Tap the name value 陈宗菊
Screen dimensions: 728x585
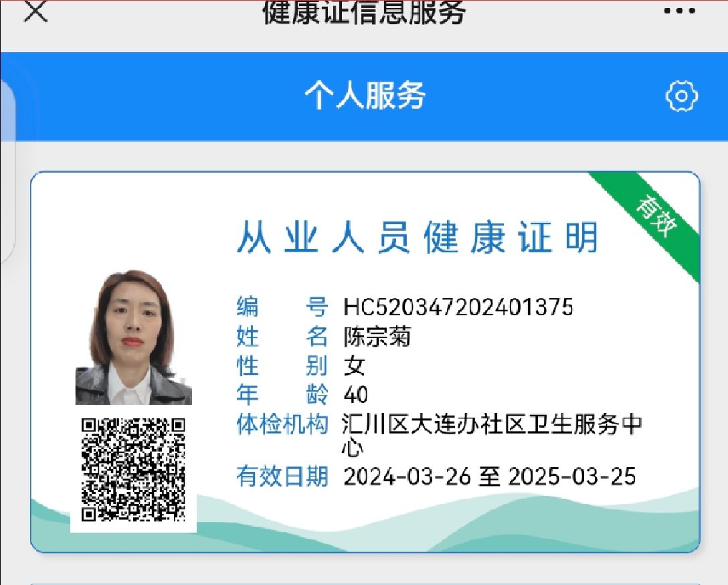point(377,337)
